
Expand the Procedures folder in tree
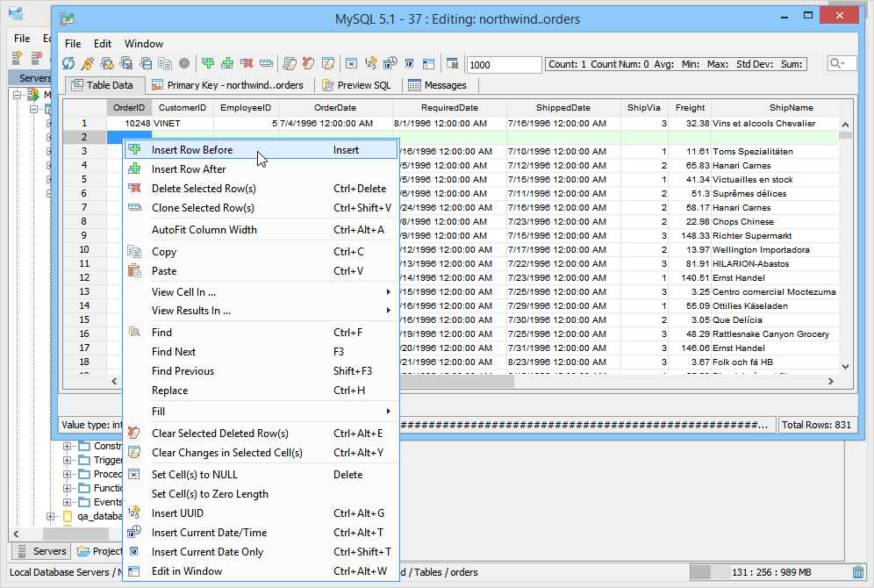[67, 474]
